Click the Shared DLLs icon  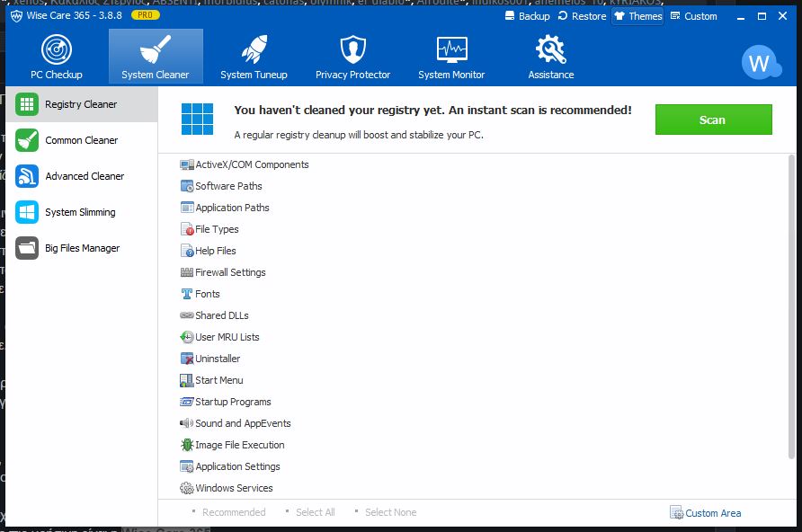(187, 315)
